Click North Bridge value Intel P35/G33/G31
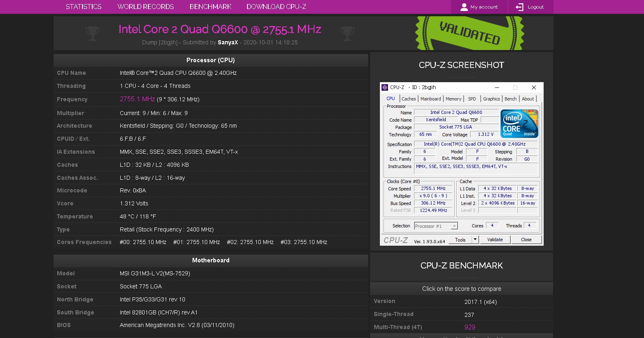 (x=152, y=299)
